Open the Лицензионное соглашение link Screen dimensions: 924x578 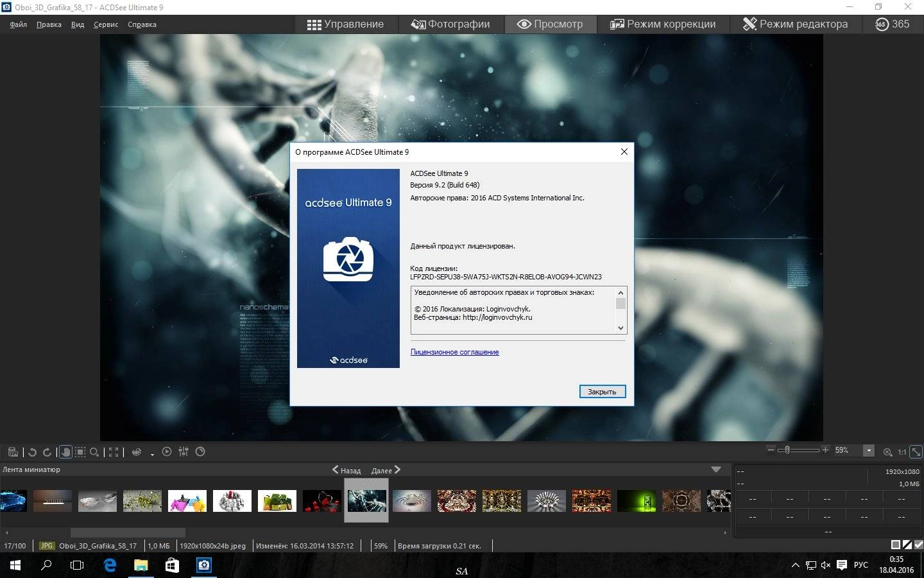coord(454,352)
